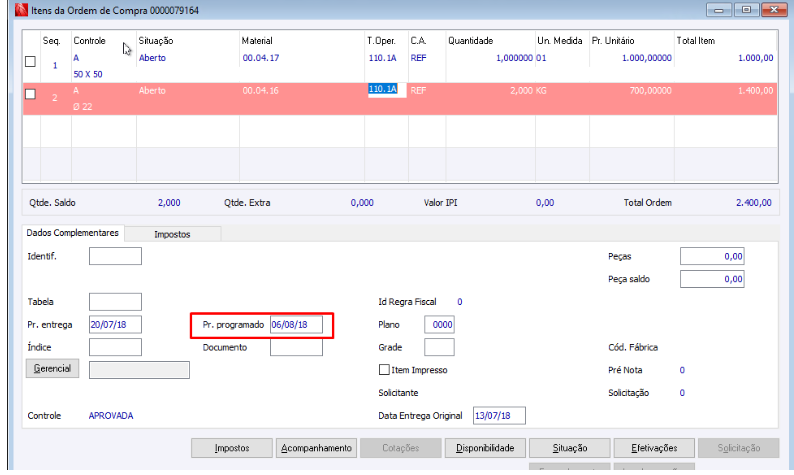Click the Un. Medida column header
This screenshot has width=794, height=475.
coord(560,41)
